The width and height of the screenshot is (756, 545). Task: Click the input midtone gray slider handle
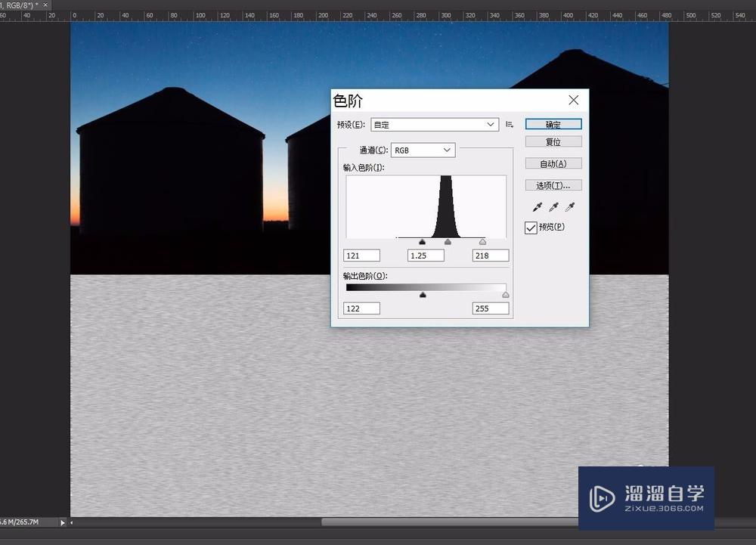point(448,242)
